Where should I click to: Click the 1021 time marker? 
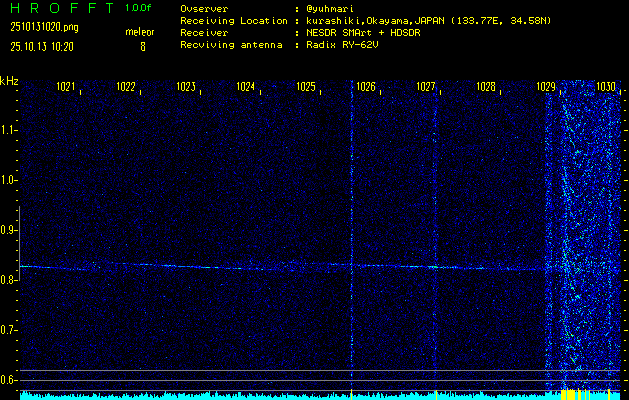tap(66, 87)
